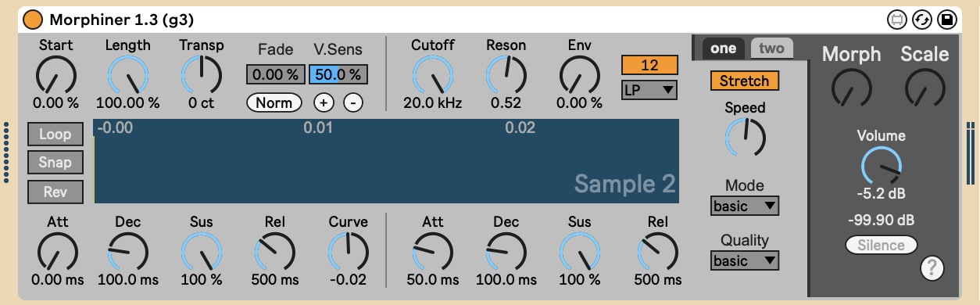Viewport: 980px width, 305px height.
Task: Adjust the rightmost Rel knob
Action: coord(657,252)
